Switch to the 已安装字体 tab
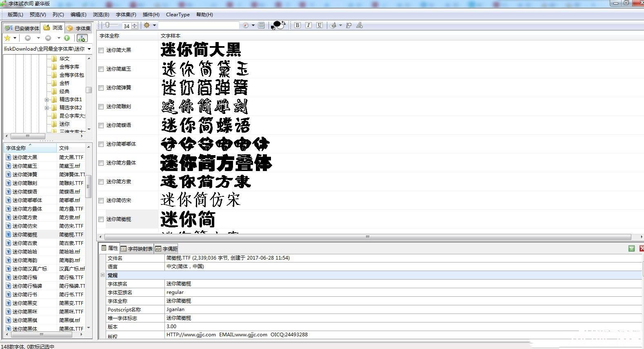Screen dimensions: 644x349 pyautogui.click(x=22, y=28)
